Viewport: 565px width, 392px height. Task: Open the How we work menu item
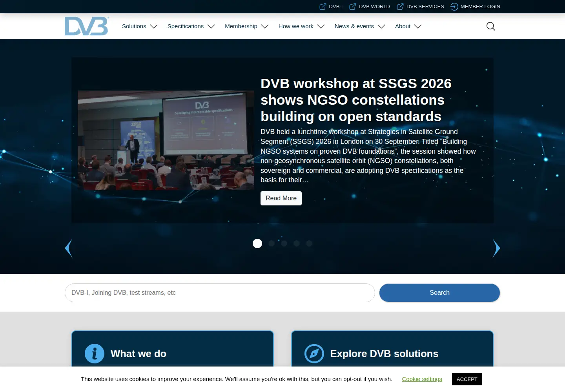[x=296, y=26]
